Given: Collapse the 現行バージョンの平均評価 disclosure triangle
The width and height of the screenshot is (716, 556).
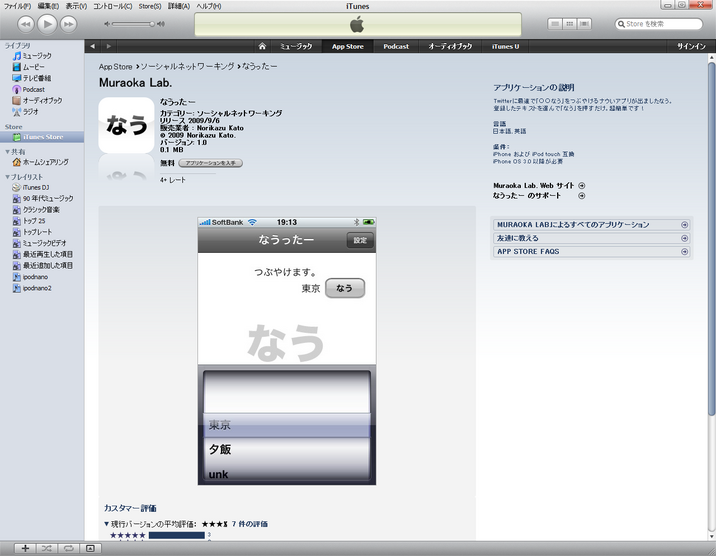Looking at the screenshot, I should click(106, 524).
